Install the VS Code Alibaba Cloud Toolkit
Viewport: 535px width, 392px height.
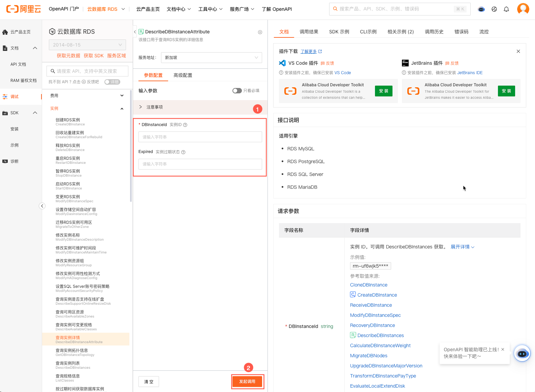[383, 91]
